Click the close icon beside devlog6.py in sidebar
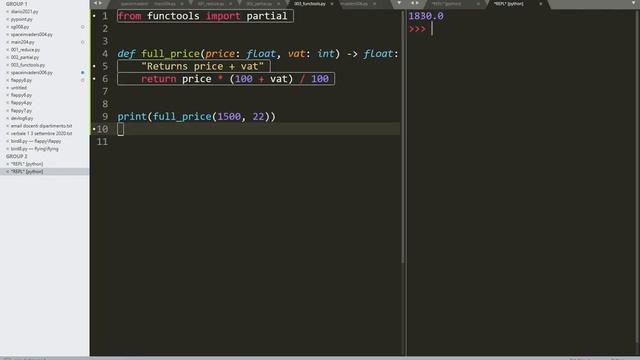Screen dimensions: 640x360 tap(7, 118)
